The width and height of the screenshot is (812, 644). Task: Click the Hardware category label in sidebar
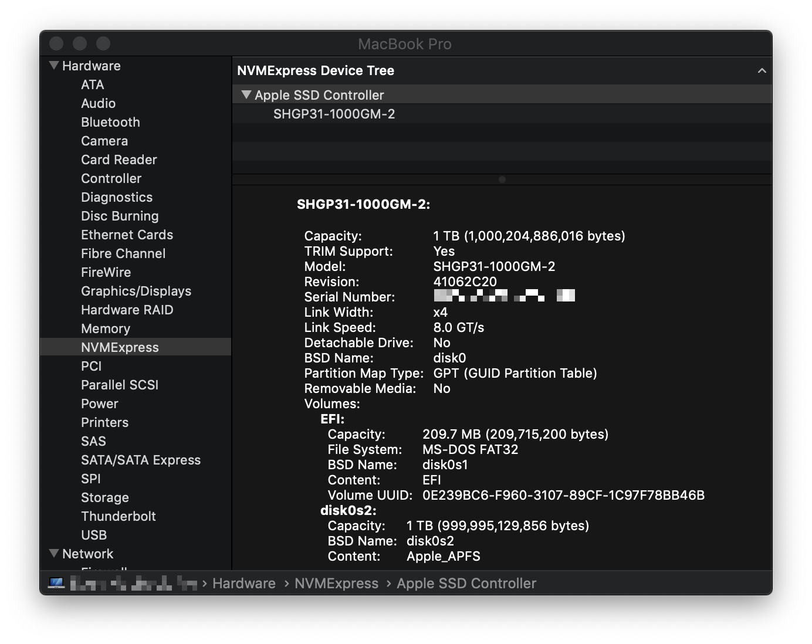pos(92,66)
